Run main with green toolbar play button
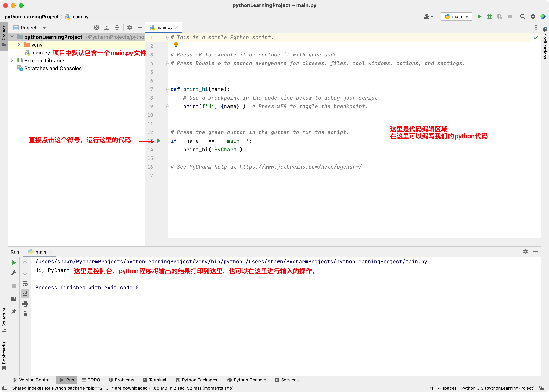 coord(479,16)
